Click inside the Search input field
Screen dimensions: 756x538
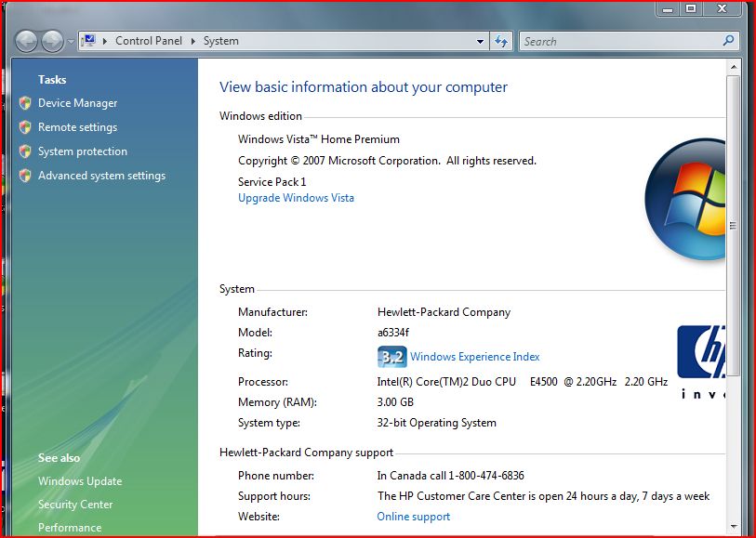[621, 42]
